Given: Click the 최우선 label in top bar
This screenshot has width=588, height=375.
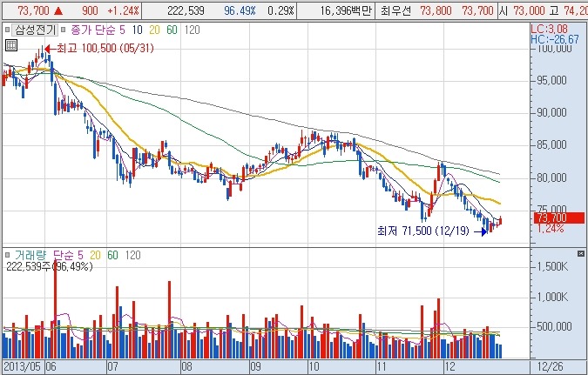Looking at the screenshot, I should tap(395, 10).
